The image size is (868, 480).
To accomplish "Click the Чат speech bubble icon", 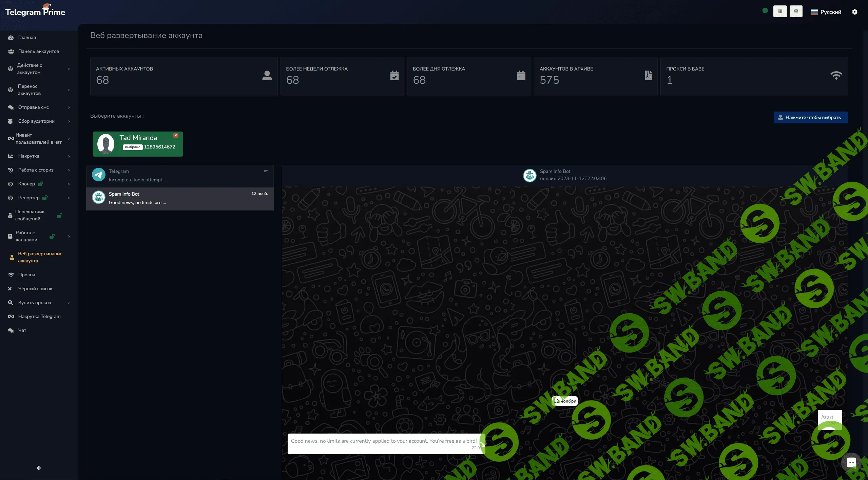I will (11, 330).
